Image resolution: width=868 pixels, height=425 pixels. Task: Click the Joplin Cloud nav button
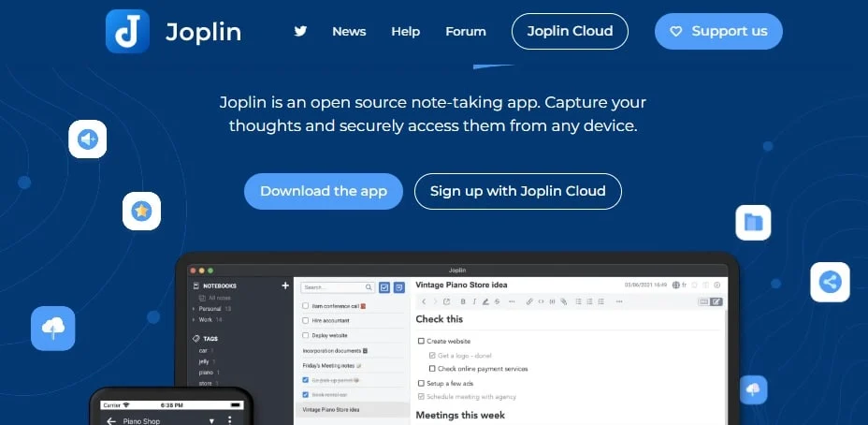click(x=570, y=31)
